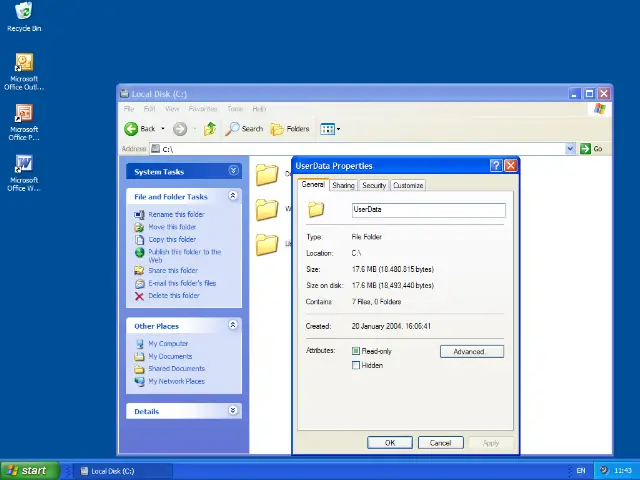Click the Rename this folder link
This screenshot has width=640, height=480.
point(176,215)
